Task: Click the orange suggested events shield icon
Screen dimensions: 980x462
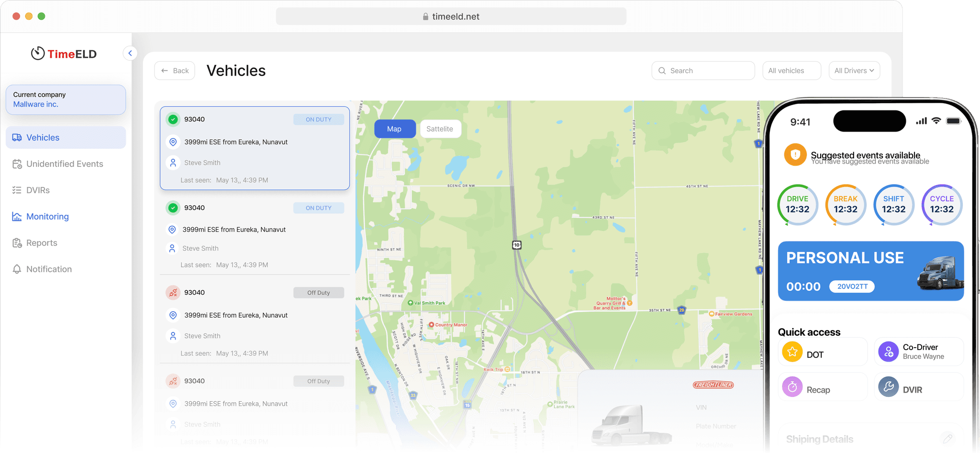Action: [795, 155]
